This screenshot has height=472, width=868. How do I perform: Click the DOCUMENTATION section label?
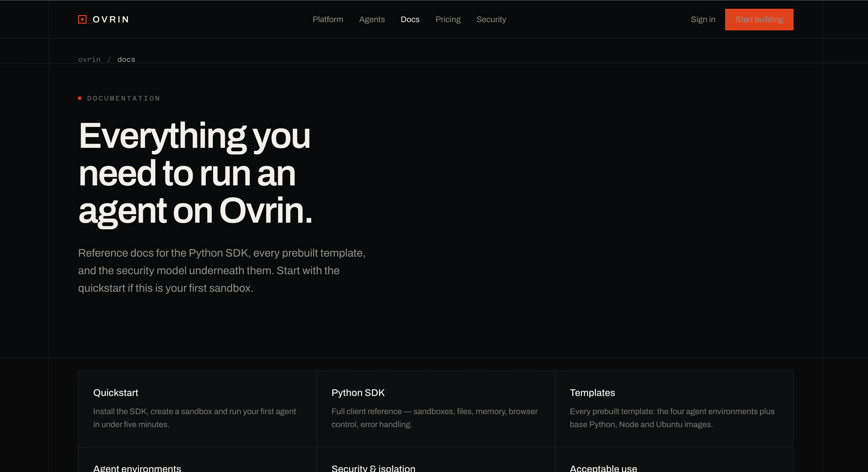pos(123,98)
